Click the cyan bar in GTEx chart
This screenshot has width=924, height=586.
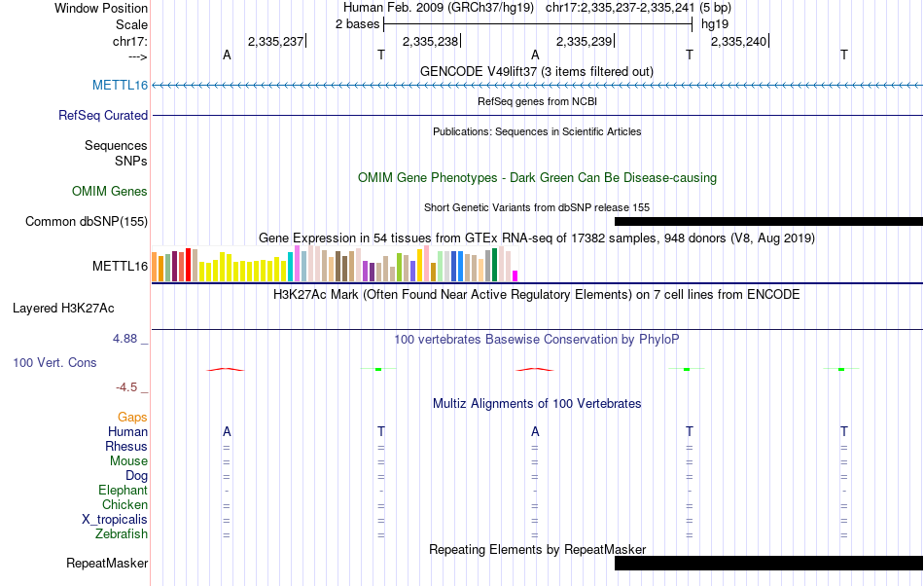point(290,267)
